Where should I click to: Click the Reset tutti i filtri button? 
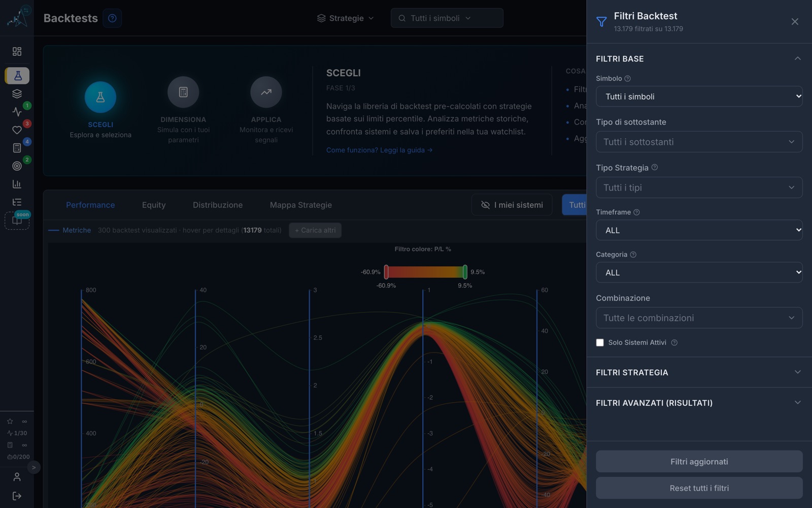click(699, 488)
